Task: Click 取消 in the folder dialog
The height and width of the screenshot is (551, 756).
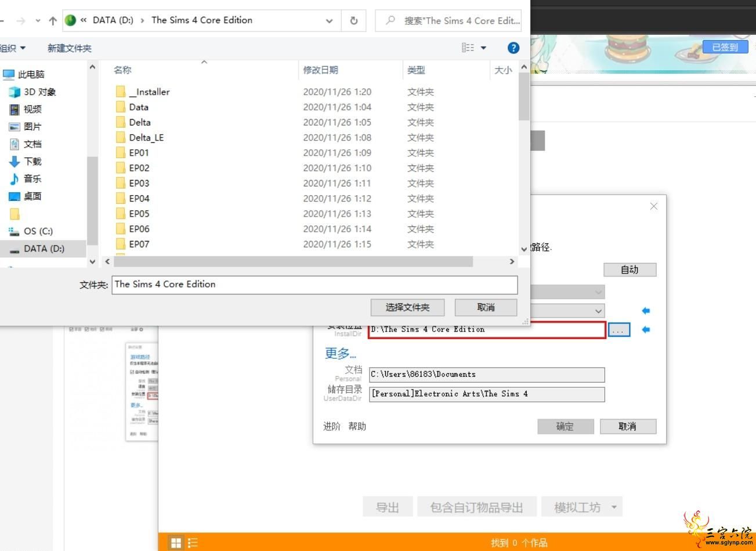Action: tap(486, 307)
